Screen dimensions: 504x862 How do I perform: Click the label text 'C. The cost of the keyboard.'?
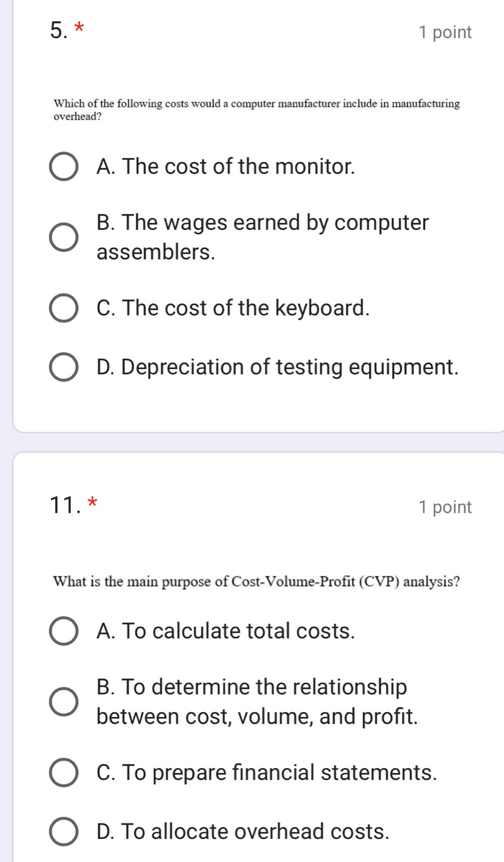click(x=233, y=308)
